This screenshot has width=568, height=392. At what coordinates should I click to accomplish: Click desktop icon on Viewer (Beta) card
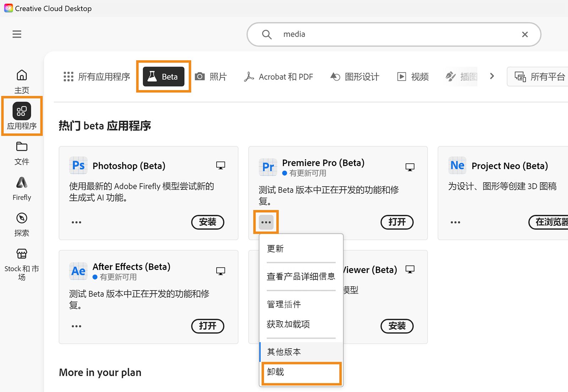click(x=410, y=269)
